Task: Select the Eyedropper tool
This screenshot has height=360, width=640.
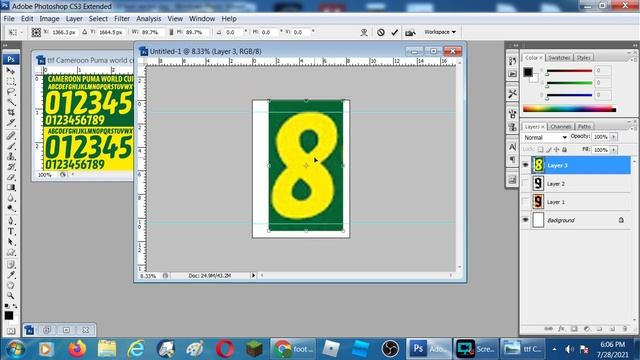Action: click(x=11, y=275)
